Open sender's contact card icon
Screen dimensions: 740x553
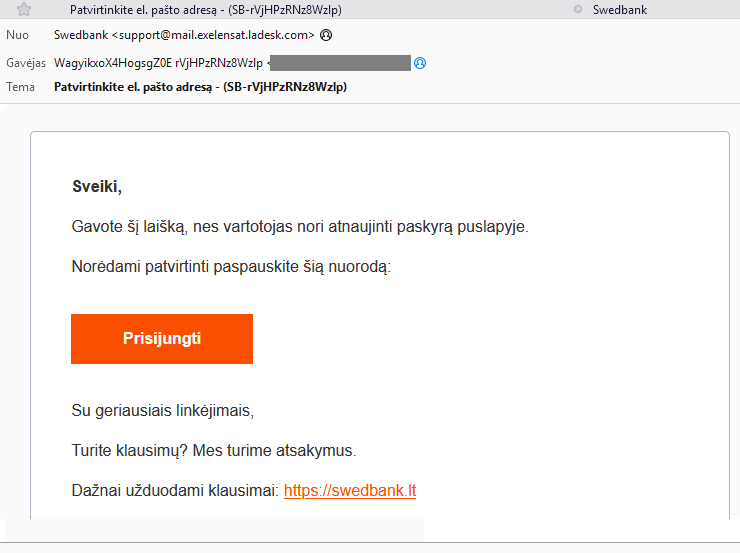point(326,35)
